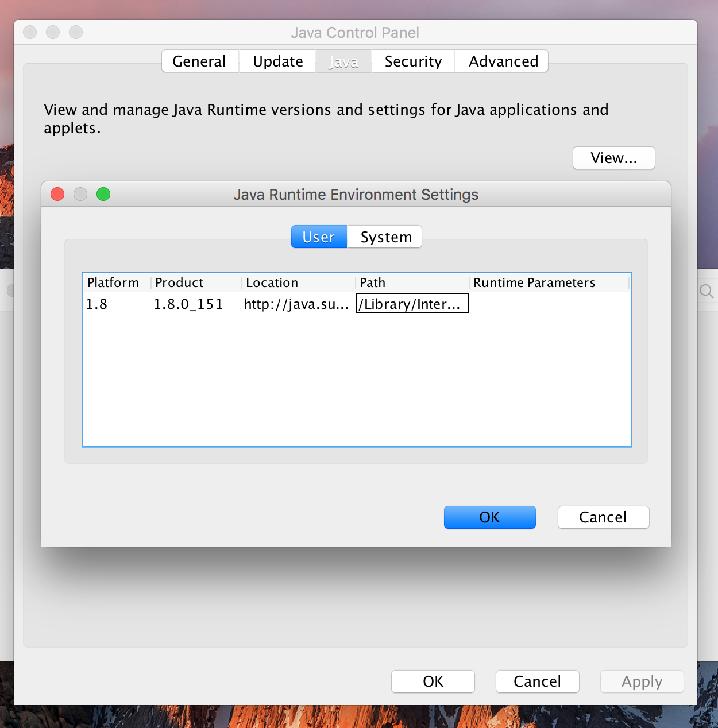Click the http://java.su... location cell

point(296,304)
